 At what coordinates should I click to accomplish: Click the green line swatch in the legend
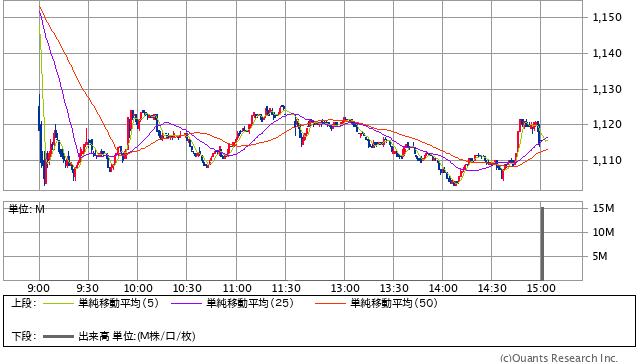58,303
